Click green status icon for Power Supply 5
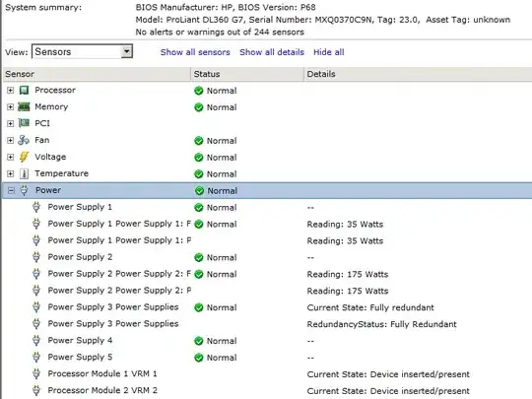 click(198, 358)
